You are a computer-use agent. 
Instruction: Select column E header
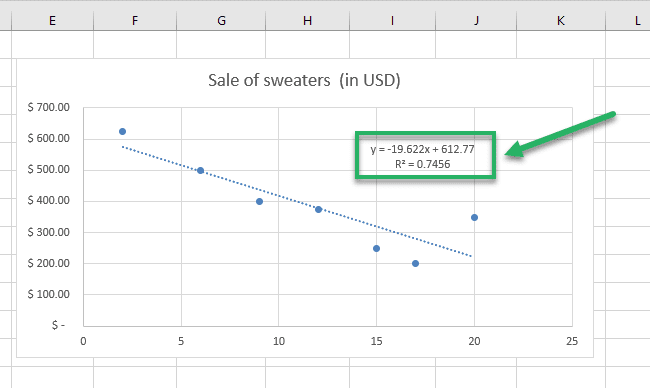(x=52, y=20)
